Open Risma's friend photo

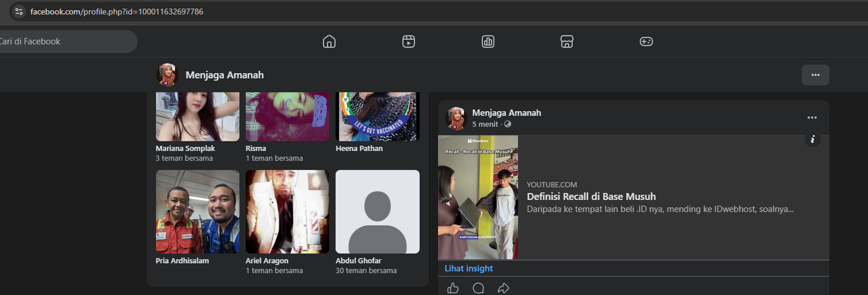coord(287,116)
